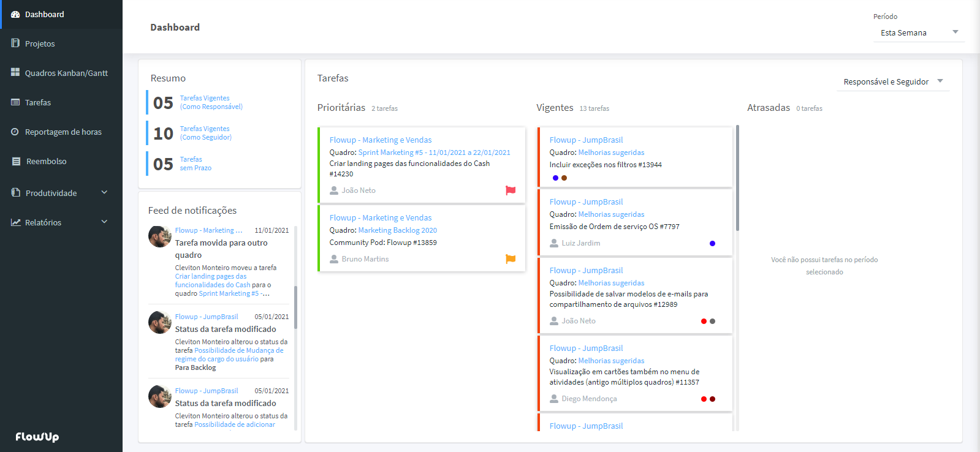Select Tarefas in the sidebar
This screenshot has width=980, height=452.
pos(61,102)
